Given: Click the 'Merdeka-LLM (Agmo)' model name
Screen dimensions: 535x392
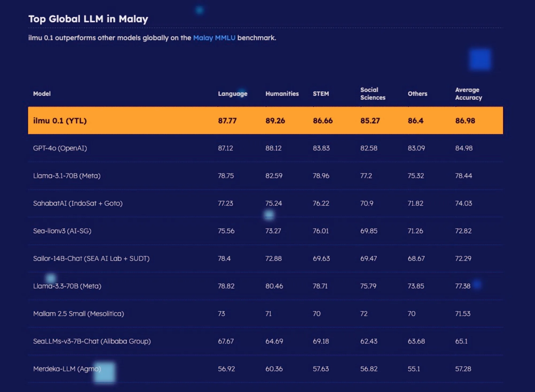Looking at the screenshot, I should [x=67, y=369].
